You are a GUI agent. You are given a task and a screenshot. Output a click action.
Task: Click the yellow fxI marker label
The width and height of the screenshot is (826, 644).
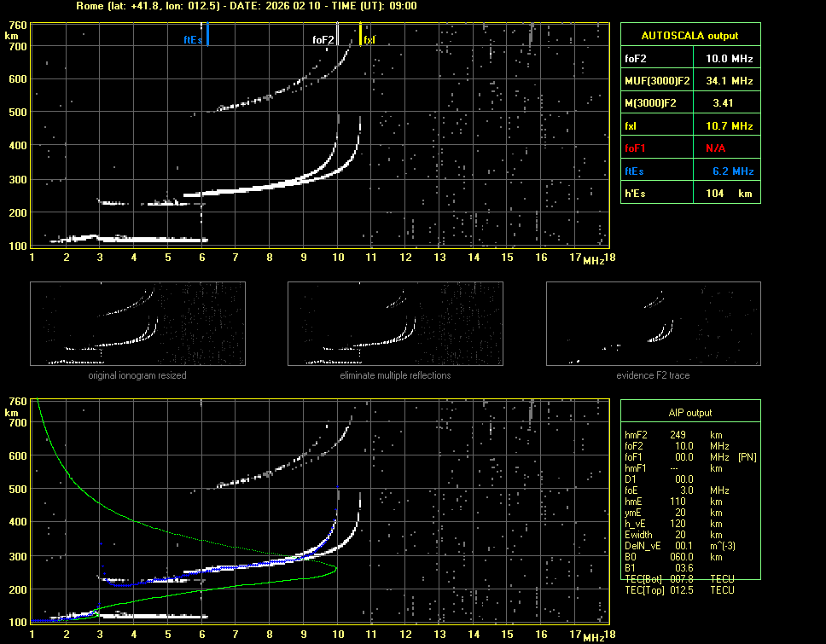pyautogui.click(x=369, y=39)
